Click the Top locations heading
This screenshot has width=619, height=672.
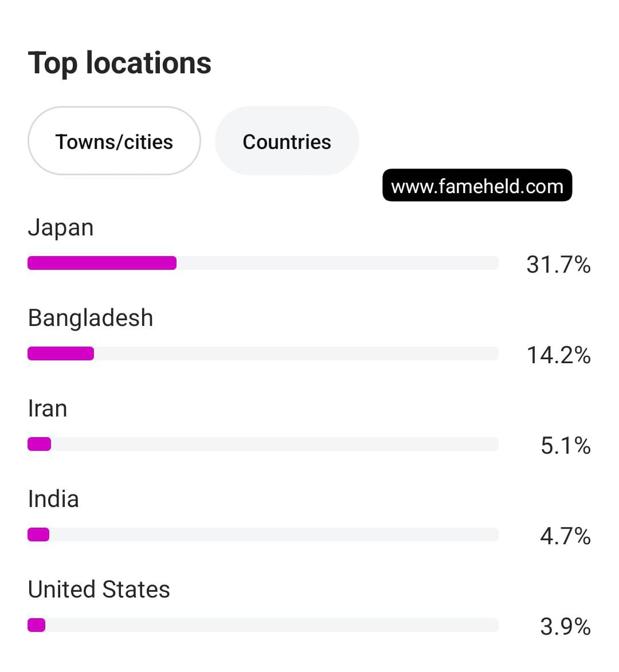pos(120,63)
